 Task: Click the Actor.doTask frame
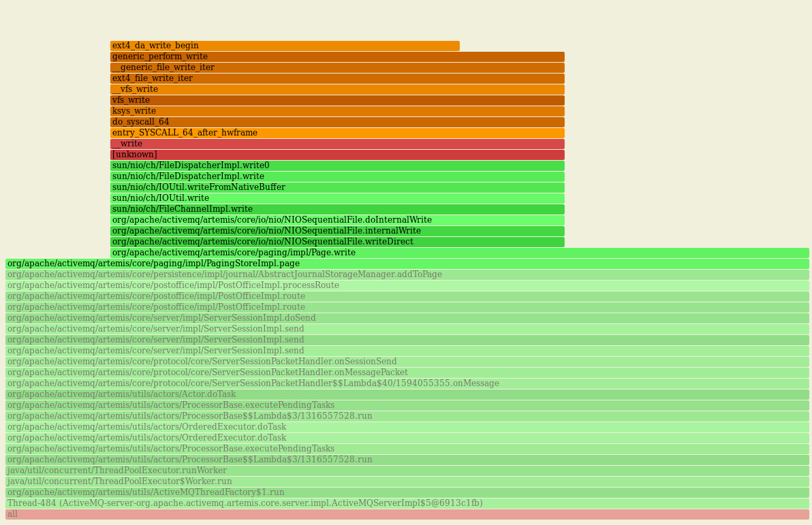(x=407, y=394)
